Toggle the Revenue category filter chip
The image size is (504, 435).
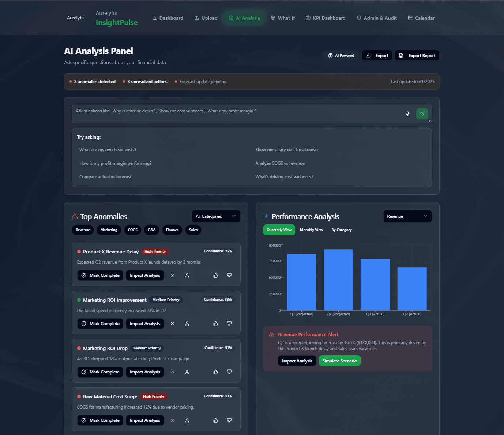[83, 230]
